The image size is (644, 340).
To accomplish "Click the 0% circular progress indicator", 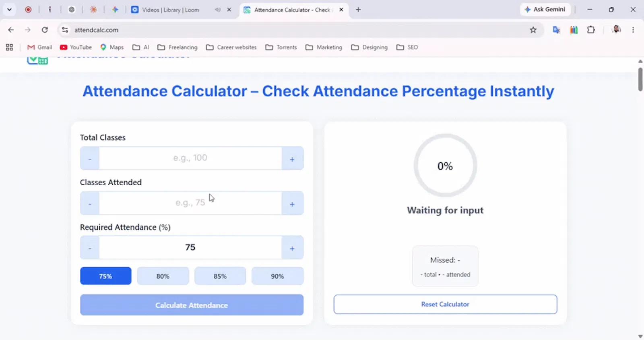I will coord(445,166).
